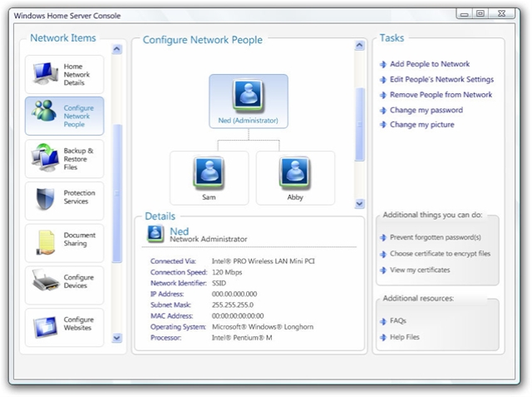Select Sam's user avatar

pyautogui.click(x=209, y=172)
